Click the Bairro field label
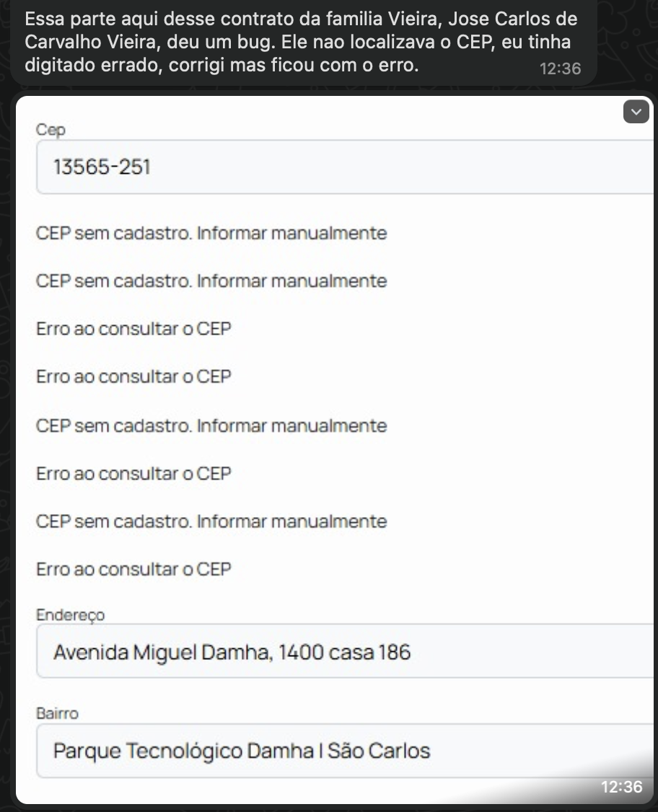Viewport: 658px width, 812px height. point(57,713)
